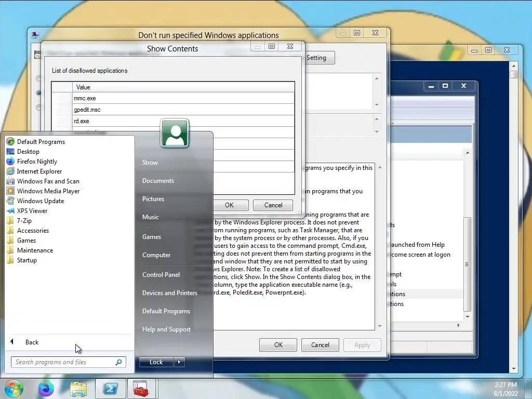
Task: Select the gpedit.msc value row
Action: click(x=183, y=110)
